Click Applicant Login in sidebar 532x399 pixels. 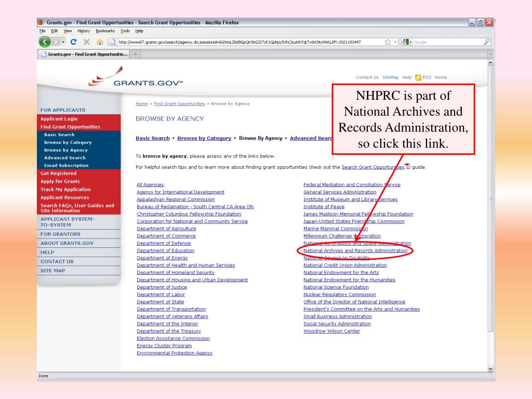point(59,119)
